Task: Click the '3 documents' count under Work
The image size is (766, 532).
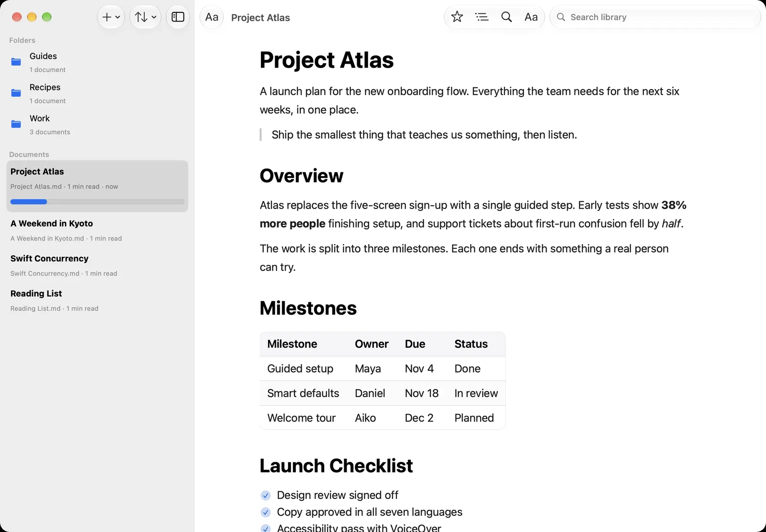Action: tap(50, 132)
